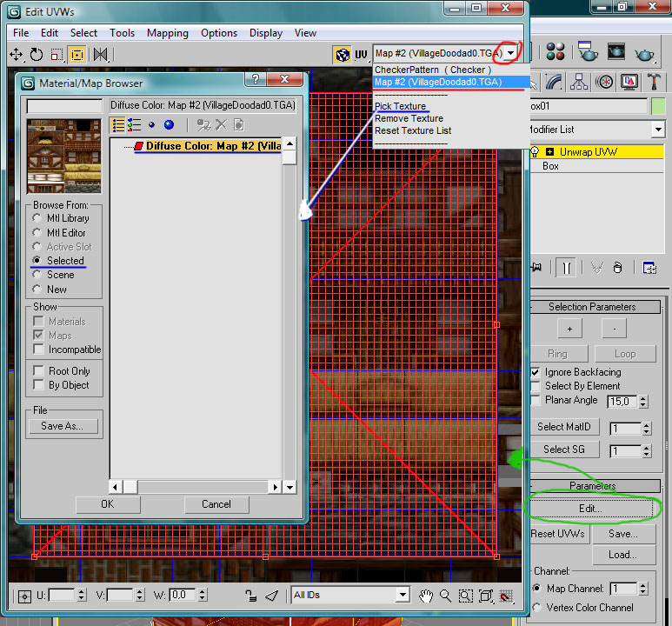Select the Rotate tool in Edit UVWs

pos(37,55)
